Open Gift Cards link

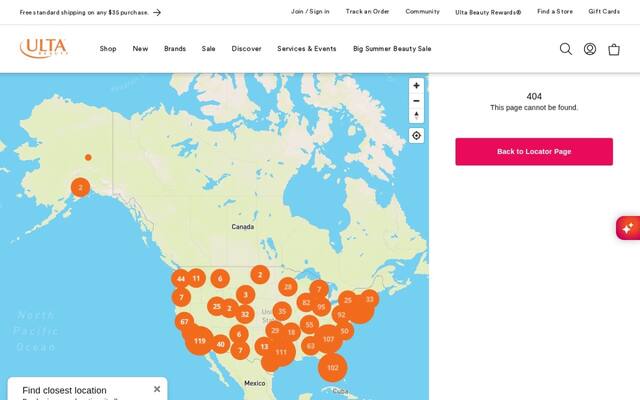click(x=604, y=12)
